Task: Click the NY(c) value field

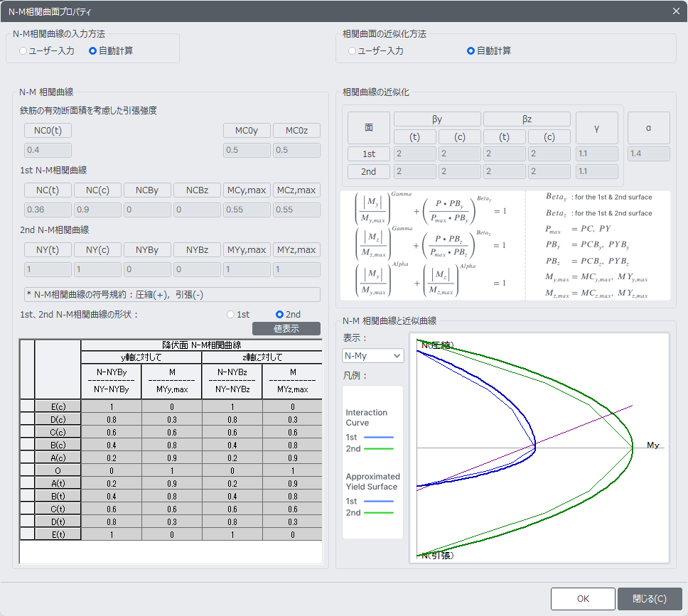Action: pyautogui.click(x=97, y=269)
